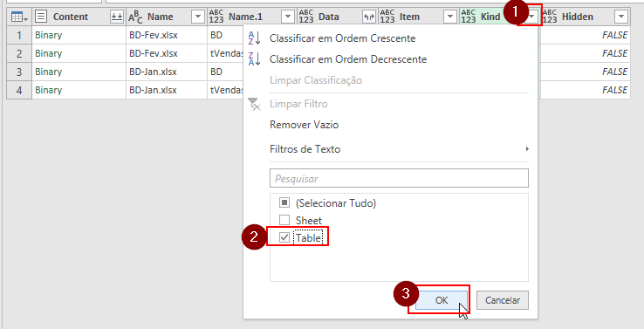
Task: Select Limpar Filtro menu entry
Action: pyautogui.click(x=298, y=104)
